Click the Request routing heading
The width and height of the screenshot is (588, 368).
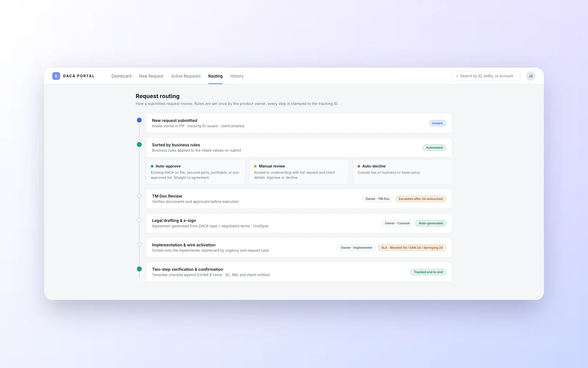click(x=158, y=96)
